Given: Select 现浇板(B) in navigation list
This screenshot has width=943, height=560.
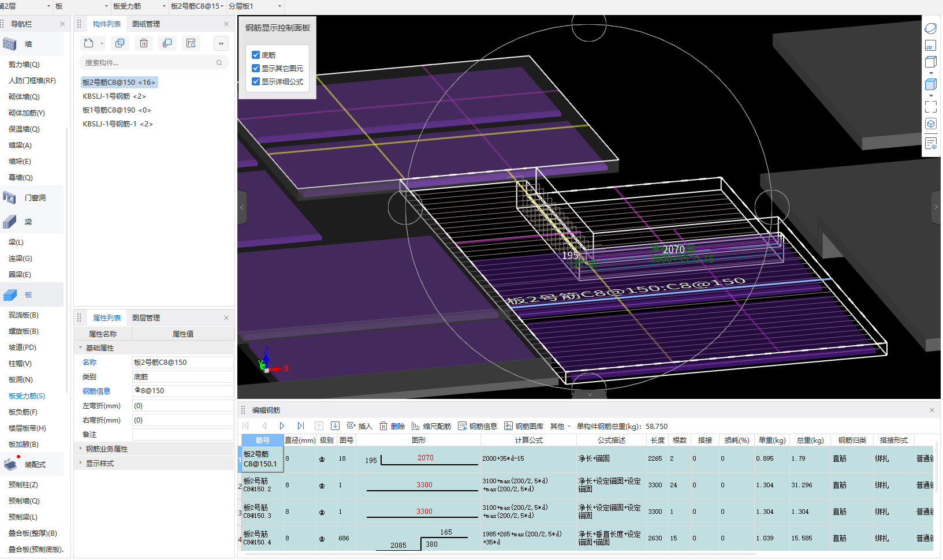Looking at the screenshot, I should [24, 315].
